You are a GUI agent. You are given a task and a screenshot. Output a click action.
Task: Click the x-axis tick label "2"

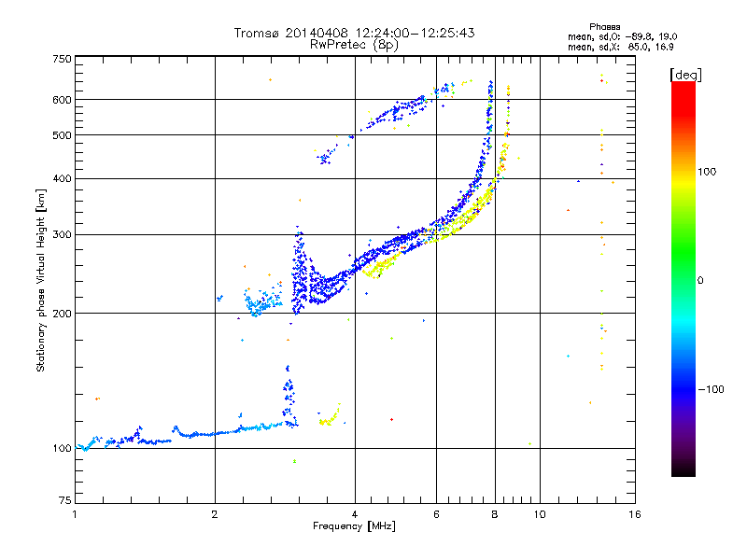pos(215,514)
